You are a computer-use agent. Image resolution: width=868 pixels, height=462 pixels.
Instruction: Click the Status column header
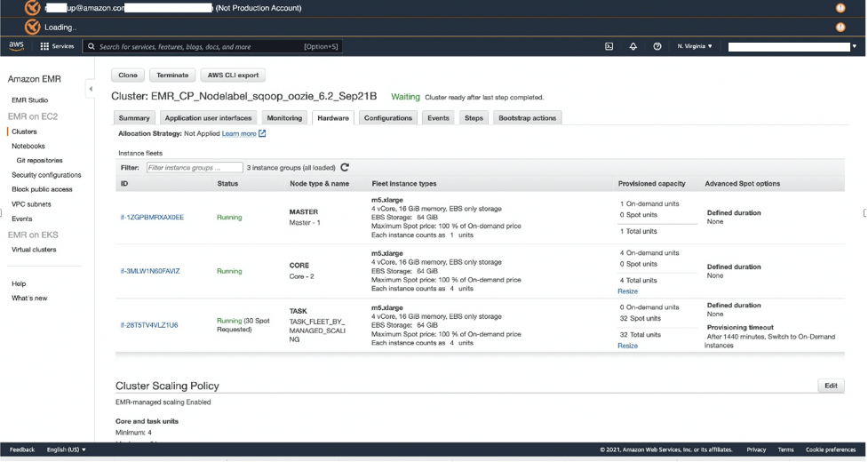(x=227, y=184)
